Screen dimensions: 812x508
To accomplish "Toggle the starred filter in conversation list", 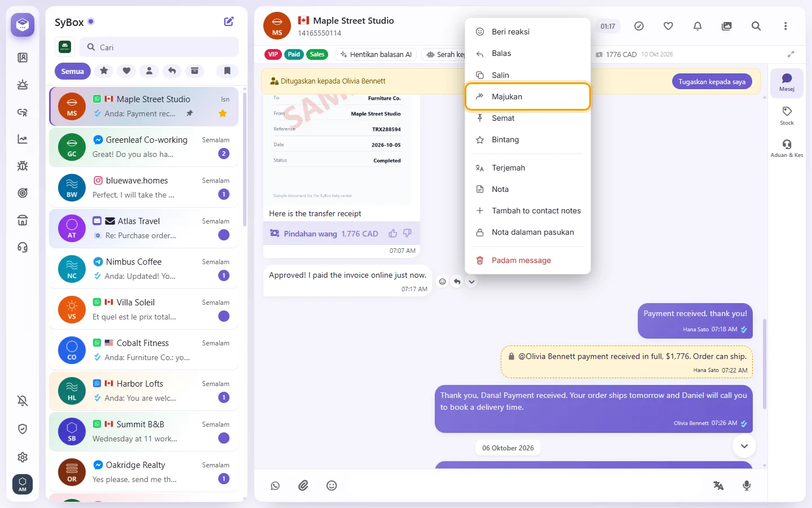I will 104,71.
